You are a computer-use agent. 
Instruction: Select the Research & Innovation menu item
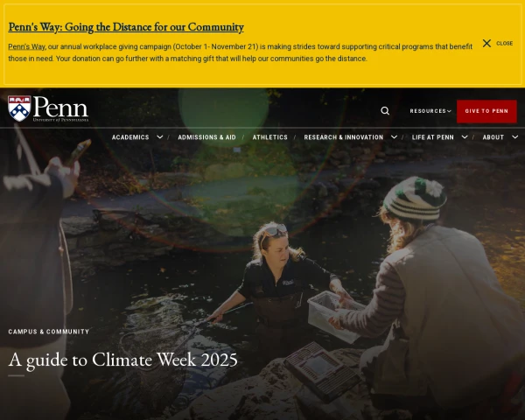[x=344, y=137]
